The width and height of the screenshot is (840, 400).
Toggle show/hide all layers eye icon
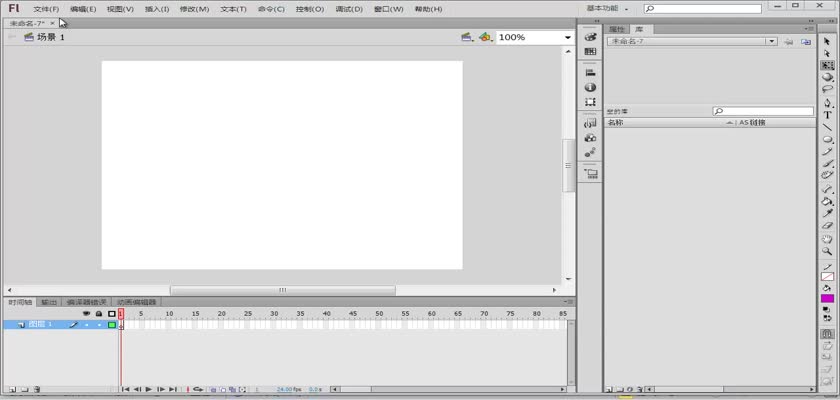86,313
